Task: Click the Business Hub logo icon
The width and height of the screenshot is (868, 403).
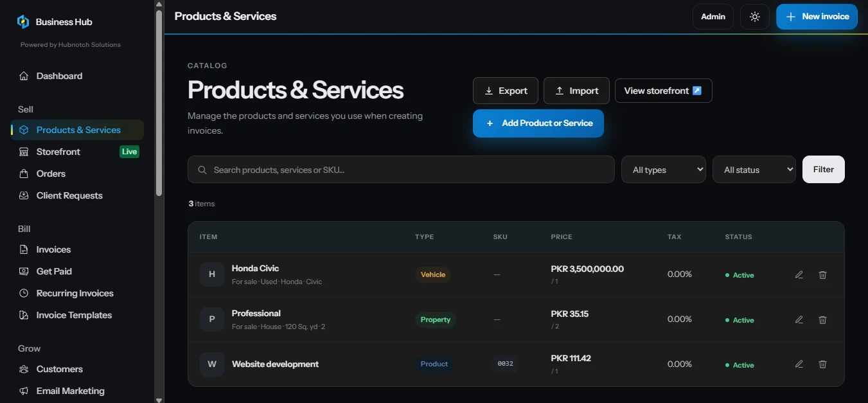Action: [23, 22]
